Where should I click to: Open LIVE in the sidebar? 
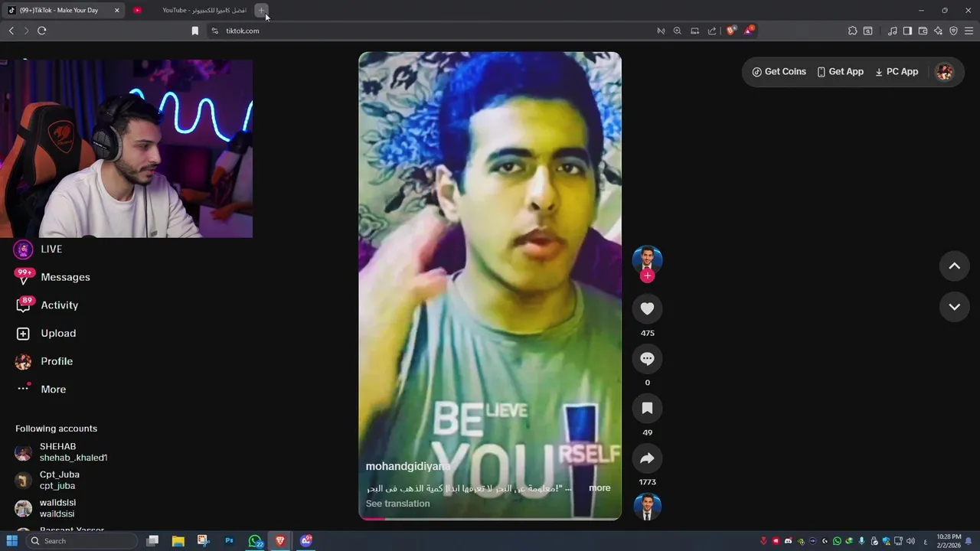coord(40,249)
